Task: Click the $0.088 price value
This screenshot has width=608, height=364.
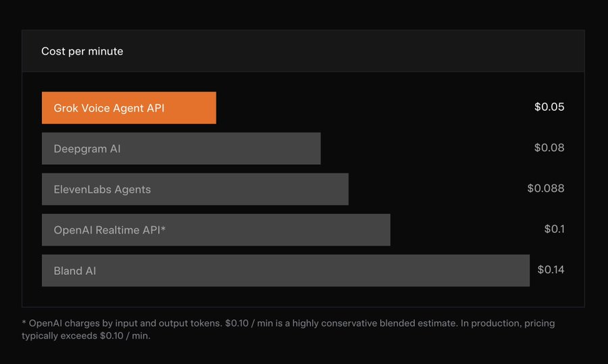Action: (x=546, y=188)
